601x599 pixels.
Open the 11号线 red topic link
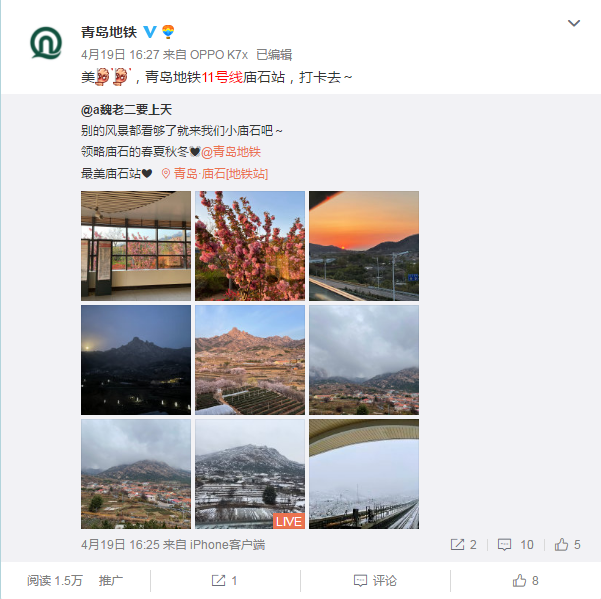(222, 77)
